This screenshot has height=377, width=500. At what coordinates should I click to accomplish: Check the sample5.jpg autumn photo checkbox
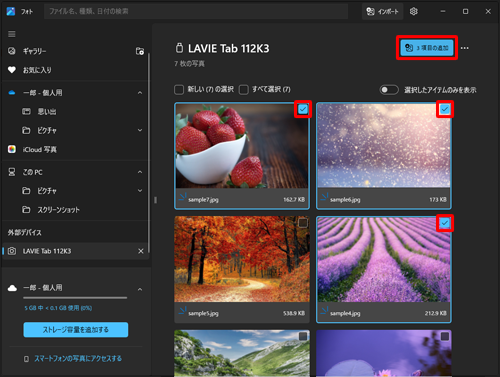(x=303, y=223)
